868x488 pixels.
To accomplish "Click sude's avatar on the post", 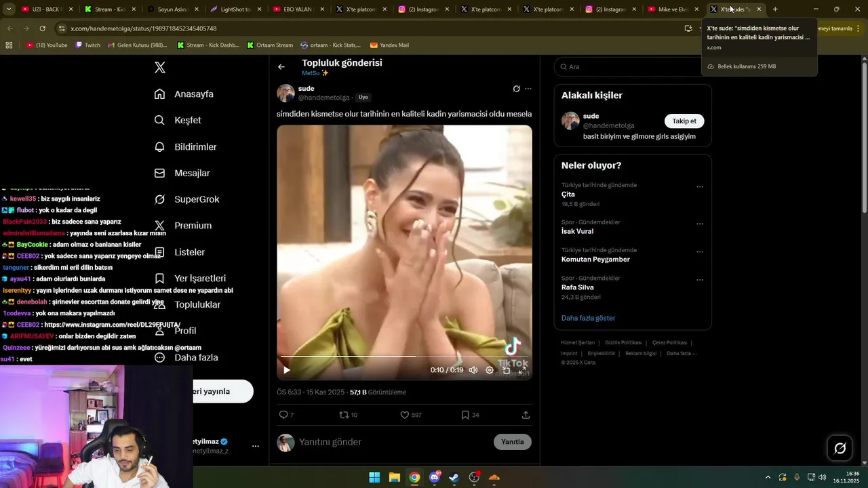I will coord(285,93).
